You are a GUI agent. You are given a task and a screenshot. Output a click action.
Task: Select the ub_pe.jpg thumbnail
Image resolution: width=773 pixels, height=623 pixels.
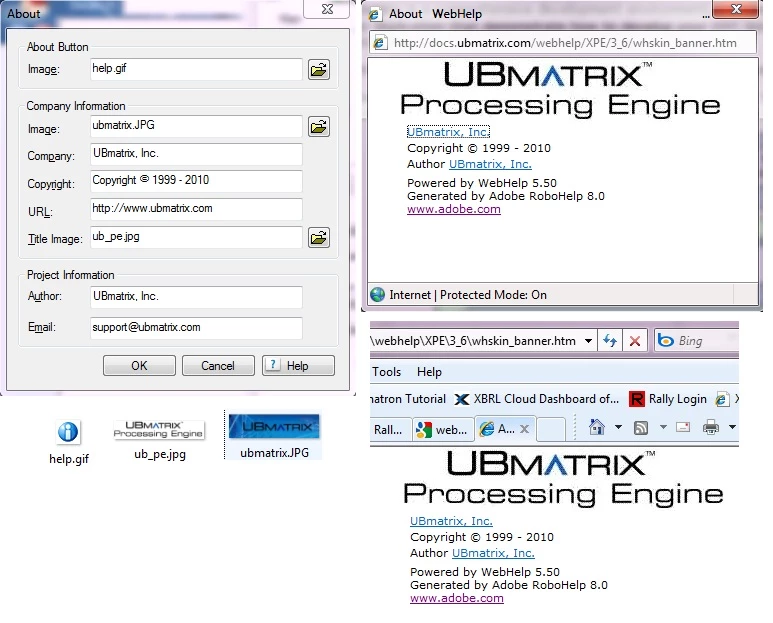[x=159, y=430]
